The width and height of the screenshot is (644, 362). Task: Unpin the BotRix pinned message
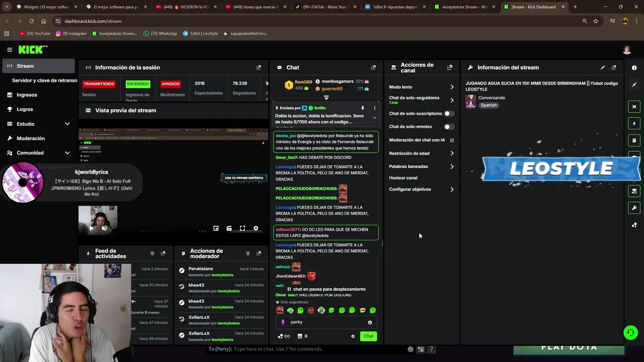tap(362, 108)
